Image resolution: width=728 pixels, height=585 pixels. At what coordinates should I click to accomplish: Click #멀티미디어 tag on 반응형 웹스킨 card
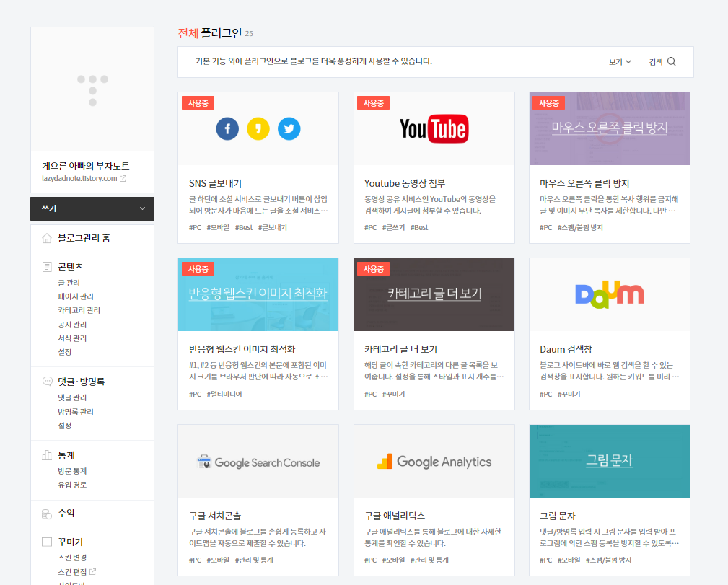[224, 394]
